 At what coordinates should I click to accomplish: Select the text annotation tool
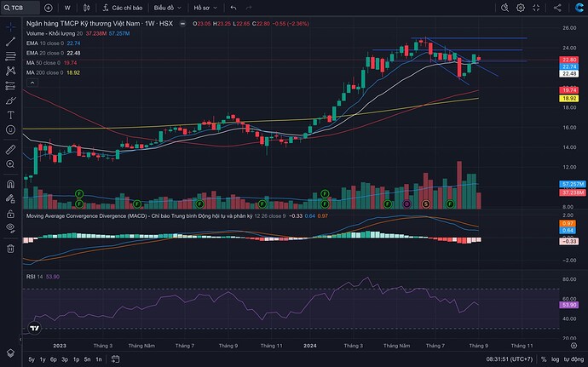(x=10, y=115)
